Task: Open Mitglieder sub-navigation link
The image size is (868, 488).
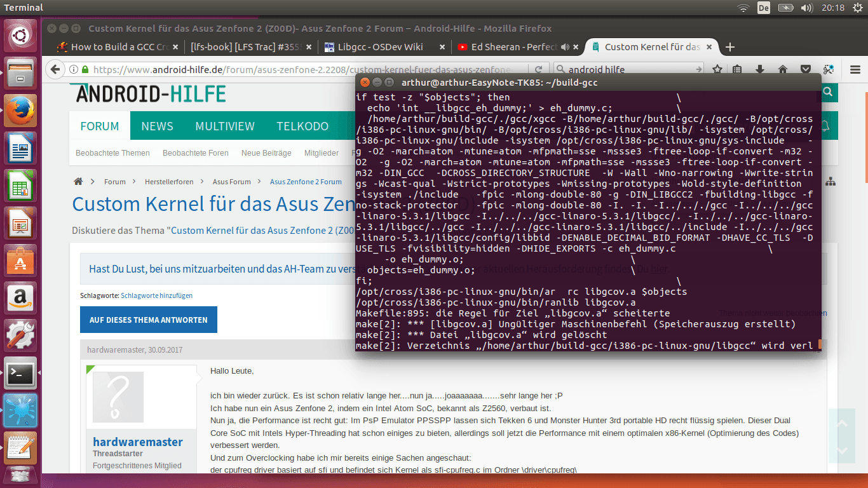Action: tap(322, 153)
